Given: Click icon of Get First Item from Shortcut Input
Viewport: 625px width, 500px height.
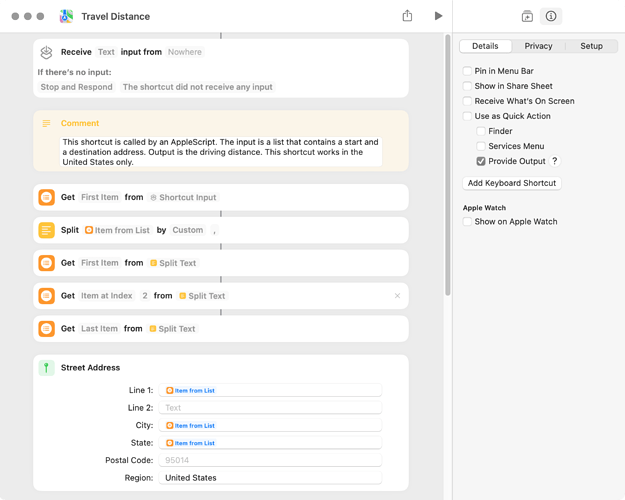Looking at the screenshot, I should 47,197.
